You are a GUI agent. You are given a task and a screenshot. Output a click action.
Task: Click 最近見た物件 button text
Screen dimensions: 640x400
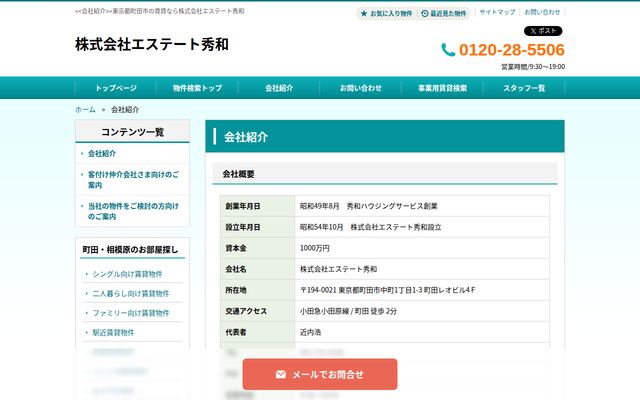[x=448, y=13]
